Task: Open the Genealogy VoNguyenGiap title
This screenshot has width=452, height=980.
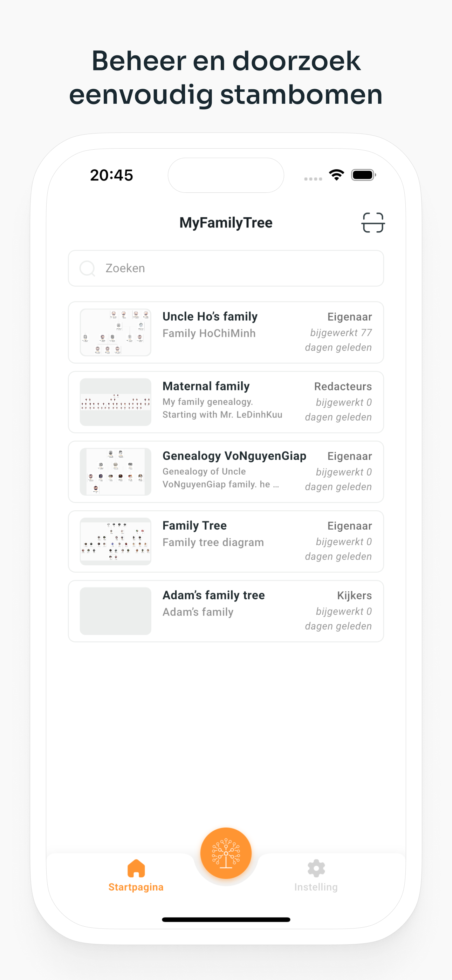Action: coord(234,456)
